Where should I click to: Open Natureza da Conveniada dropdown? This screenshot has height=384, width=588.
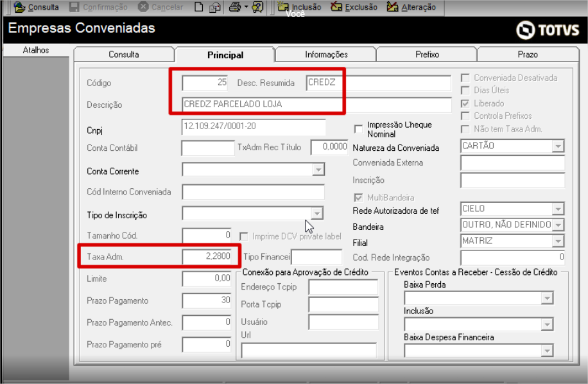558,146
